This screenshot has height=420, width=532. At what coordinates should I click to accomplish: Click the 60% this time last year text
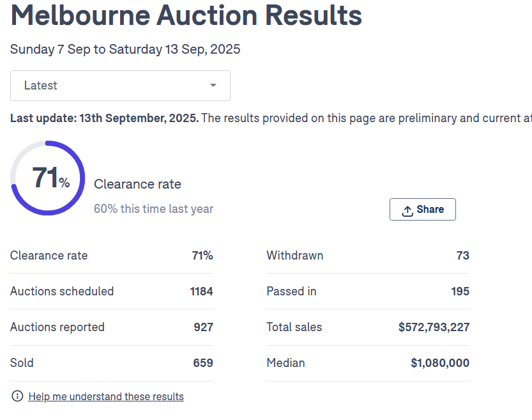tap(153, 209)
